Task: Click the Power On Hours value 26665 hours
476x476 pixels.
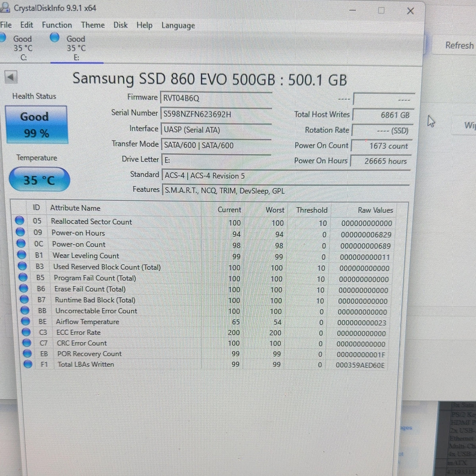Action: tap(381, 161)
